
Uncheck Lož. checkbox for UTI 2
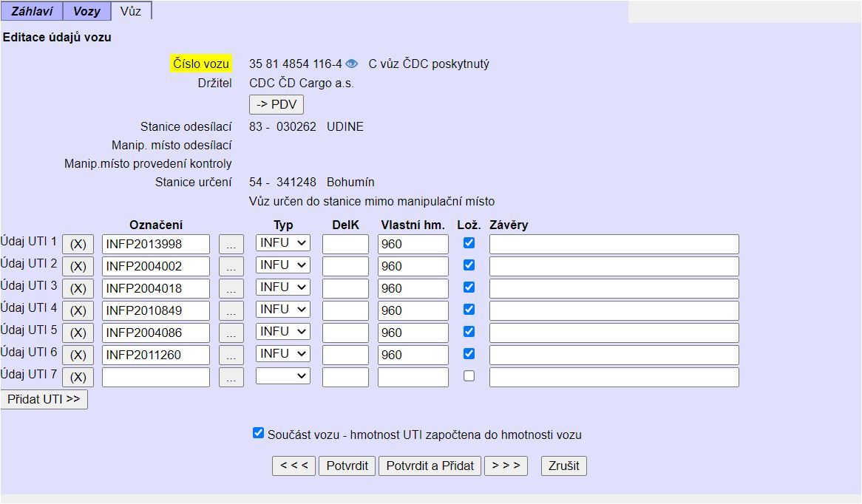[x=469, y=265]
